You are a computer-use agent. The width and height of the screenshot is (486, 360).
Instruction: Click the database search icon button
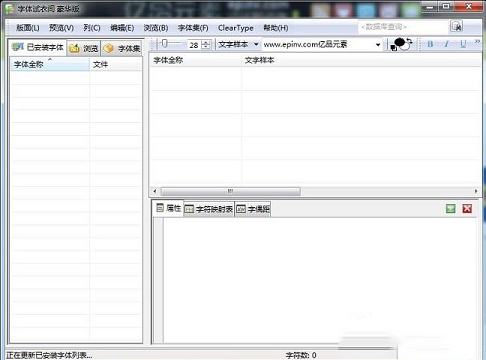[456, 26]
